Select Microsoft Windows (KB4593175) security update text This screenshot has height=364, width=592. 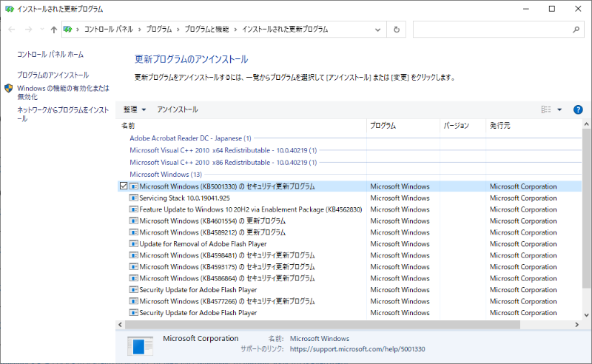click(x=227, y=267)
